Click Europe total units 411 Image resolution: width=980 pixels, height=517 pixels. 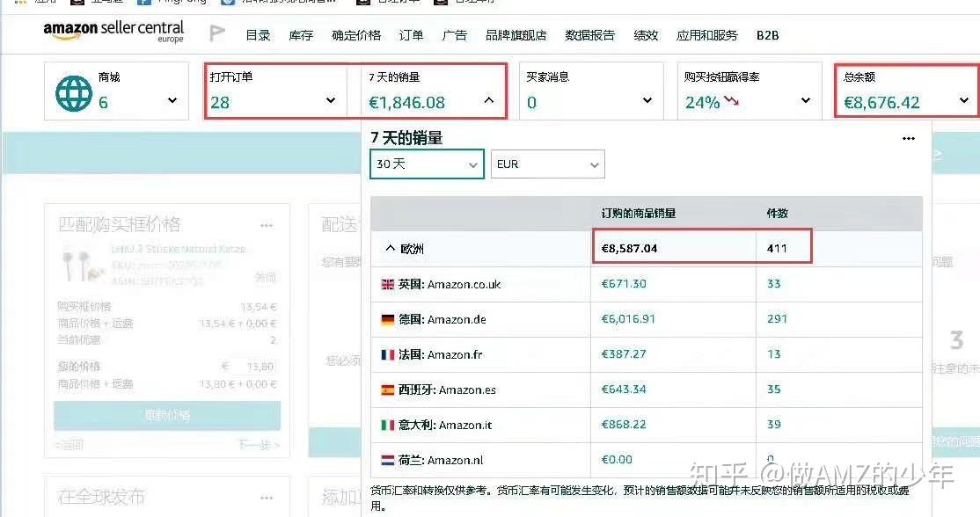(777, 249)
